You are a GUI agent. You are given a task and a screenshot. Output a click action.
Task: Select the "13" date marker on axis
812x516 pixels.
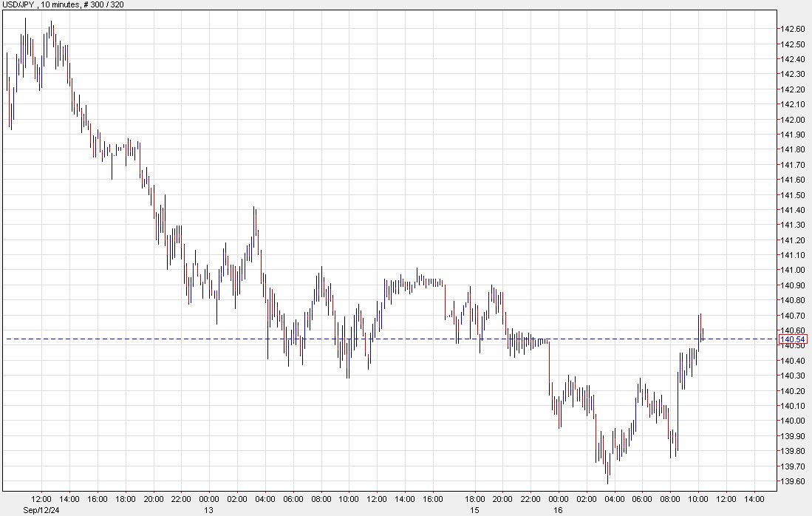click(209, 509)
